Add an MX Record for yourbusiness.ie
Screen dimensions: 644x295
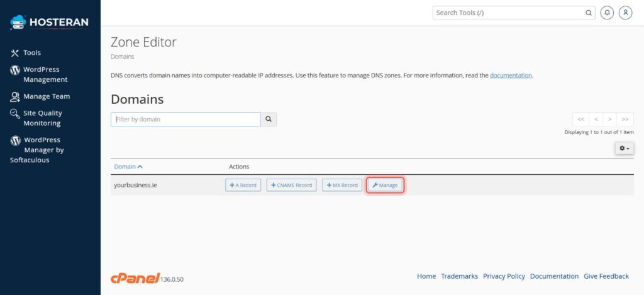click(342, 185)
